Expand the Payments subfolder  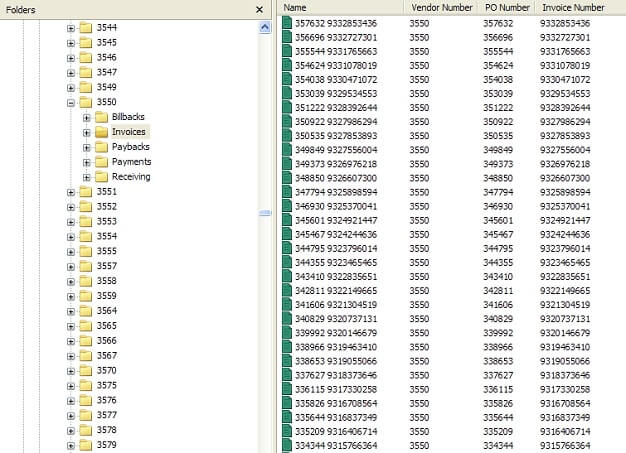86,162
